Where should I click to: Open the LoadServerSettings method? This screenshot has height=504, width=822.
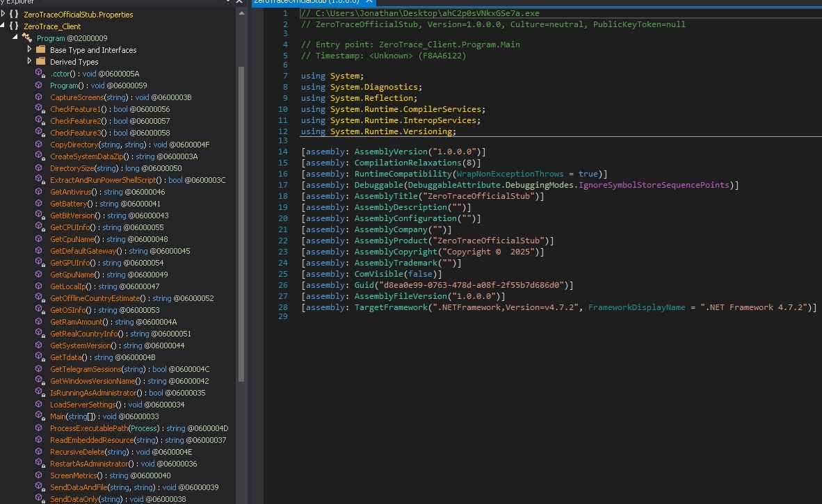tap(117, 405)
